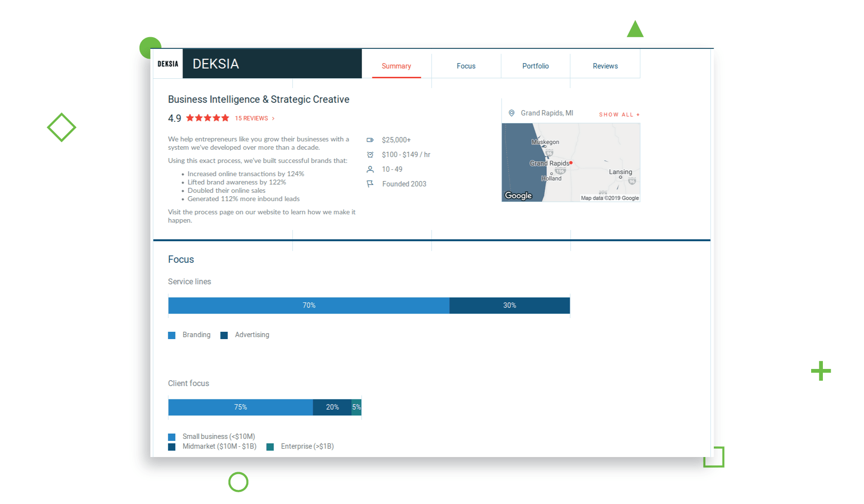Click the clock icon beside hourly rate
Viewport: 864px width, 504px height.
click(370, 155)
